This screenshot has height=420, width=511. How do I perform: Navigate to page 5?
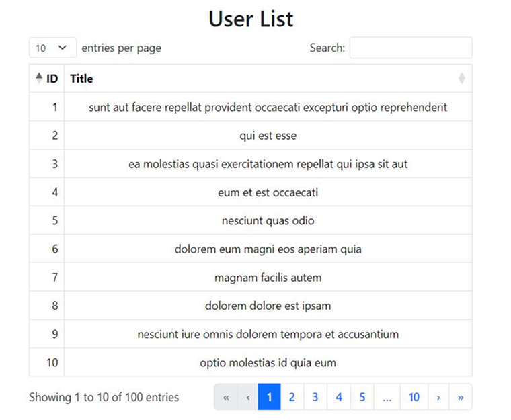pyautogui.click(x=362, y=397)
